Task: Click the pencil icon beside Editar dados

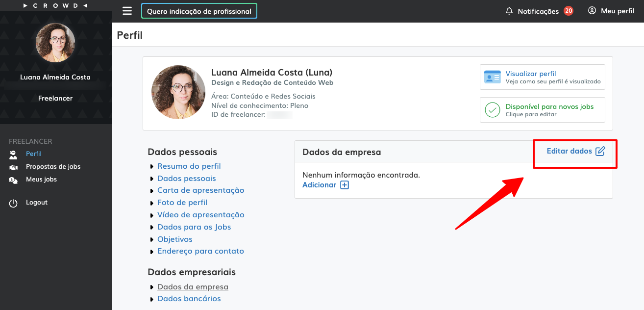Action: [600, 151]
